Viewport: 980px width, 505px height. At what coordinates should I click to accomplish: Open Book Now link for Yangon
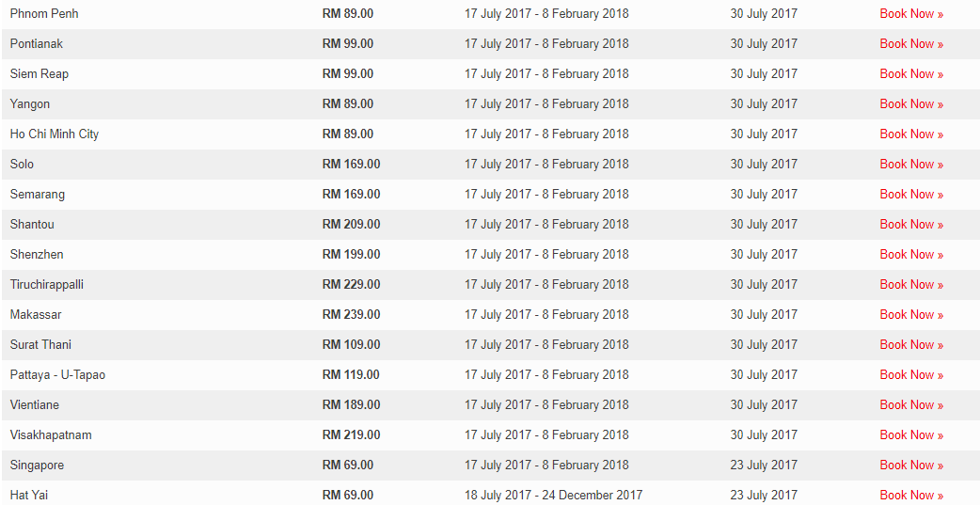point(910,104)
